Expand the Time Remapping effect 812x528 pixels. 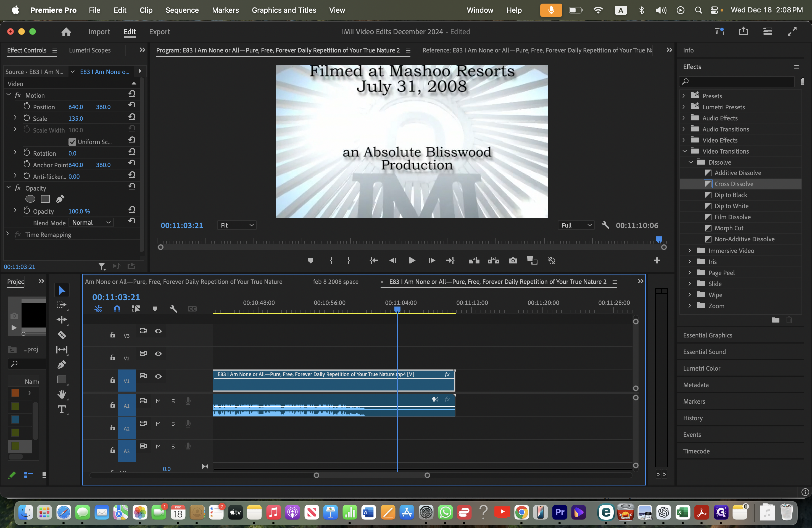coord(8,234)
